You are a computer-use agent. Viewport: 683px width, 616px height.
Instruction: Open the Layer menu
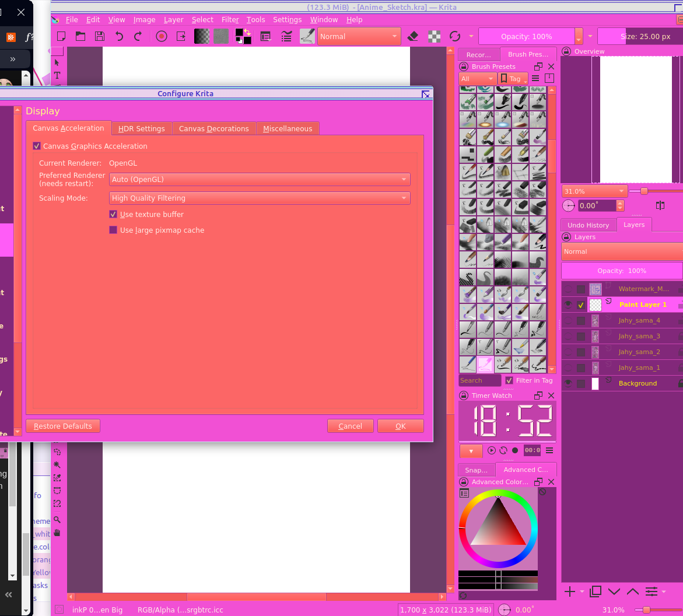(x=173, y=20)
